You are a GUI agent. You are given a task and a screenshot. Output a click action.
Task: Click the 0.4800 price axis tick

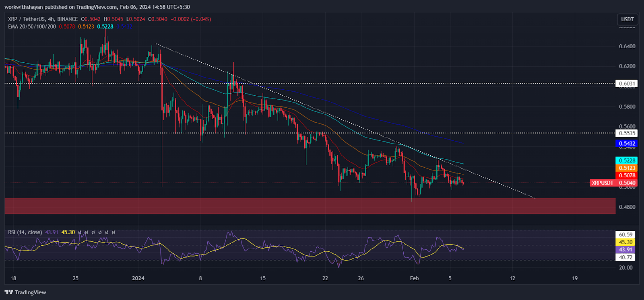coord(627,207)
